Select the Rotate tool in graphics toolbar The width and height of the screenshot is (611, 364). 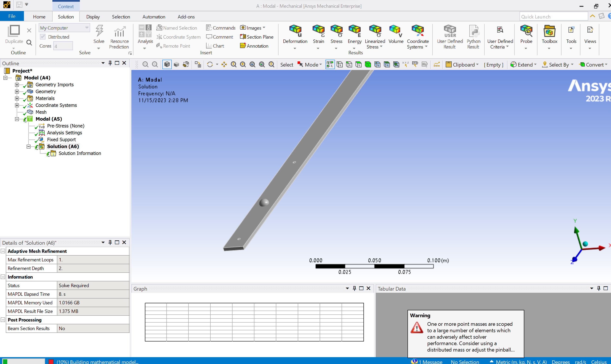click(x=210, y=65)
